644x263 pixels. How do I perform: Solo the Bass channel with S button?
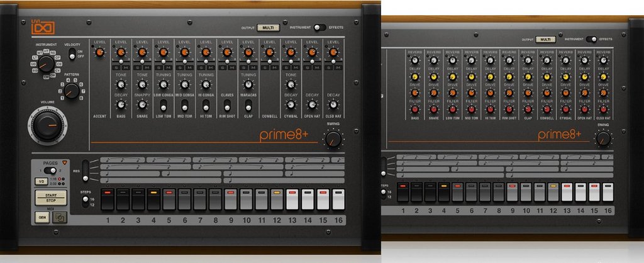coord(116,67)
